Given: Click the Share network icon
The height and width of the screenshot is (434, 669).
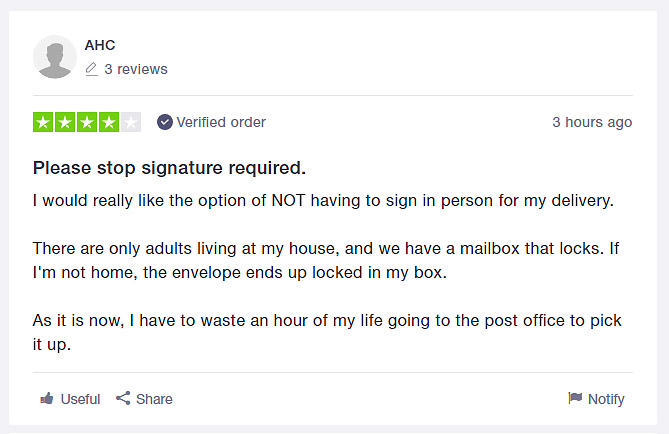Looking at the screenshot, I should (x=123, y=398).
